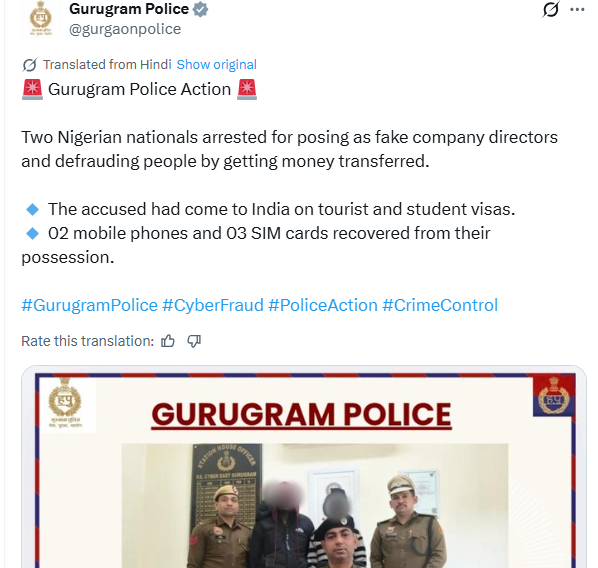Viewport: 598px width, 568px height.
Task: Rate translation with thumbs down
Action: [x=194, y=341]
